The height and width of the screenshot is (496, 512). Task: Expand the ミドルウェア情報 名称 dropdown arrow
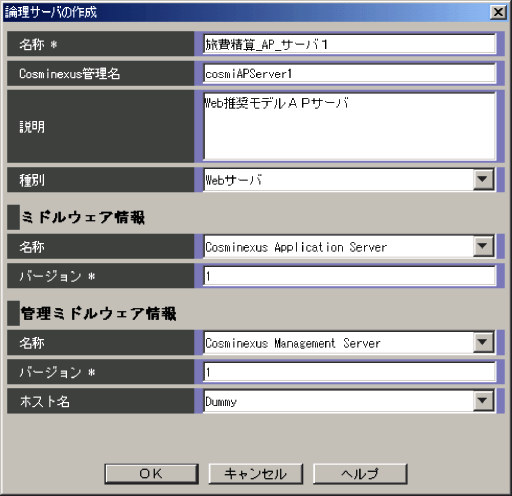pos(483,247)
